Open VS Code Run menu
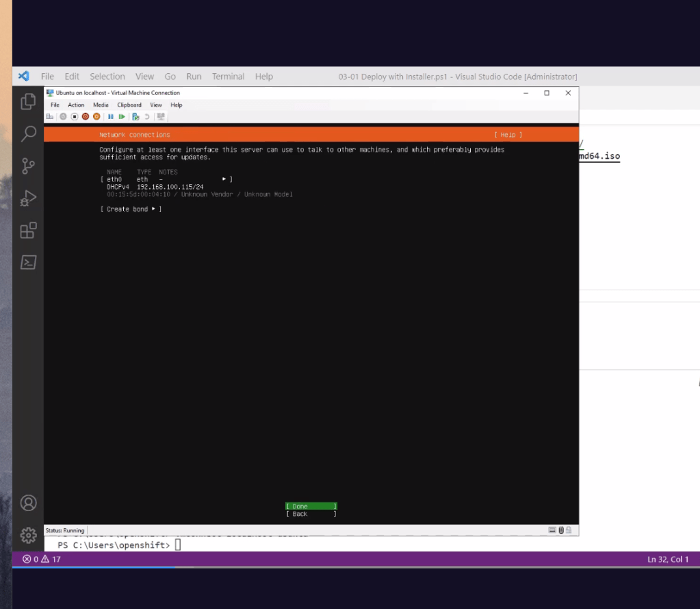 (194, 77)
